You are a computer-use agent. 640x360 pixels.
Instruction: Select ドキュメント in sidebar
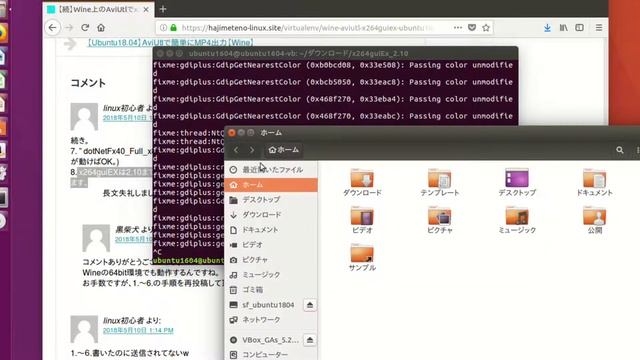click(x=271, y=230)
